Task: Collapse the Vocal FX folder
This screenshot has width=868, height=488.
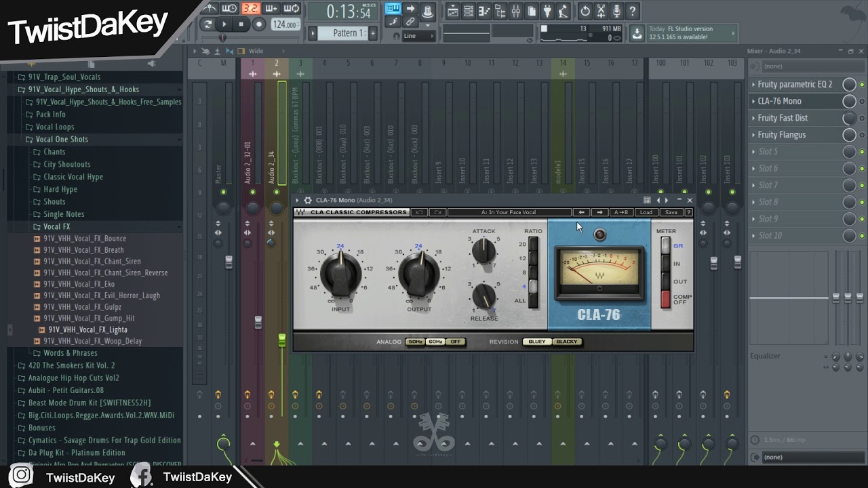Action: click(x=56, y=226)
